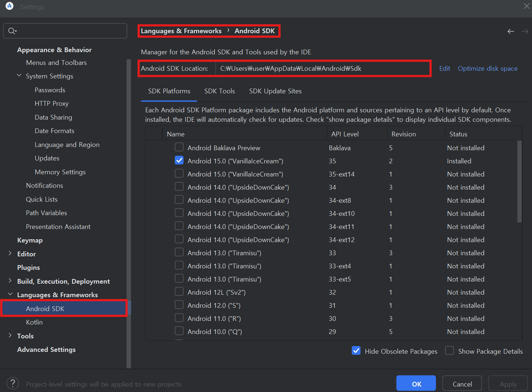Check the 34-ext8 platform checkbox
This screenshot has width=532, height=392.
tap(179, 199)
